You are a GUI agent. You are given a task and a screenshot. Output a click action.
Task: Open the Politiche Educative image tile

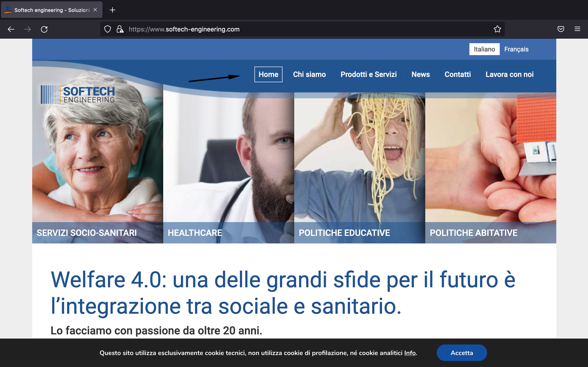360,167
